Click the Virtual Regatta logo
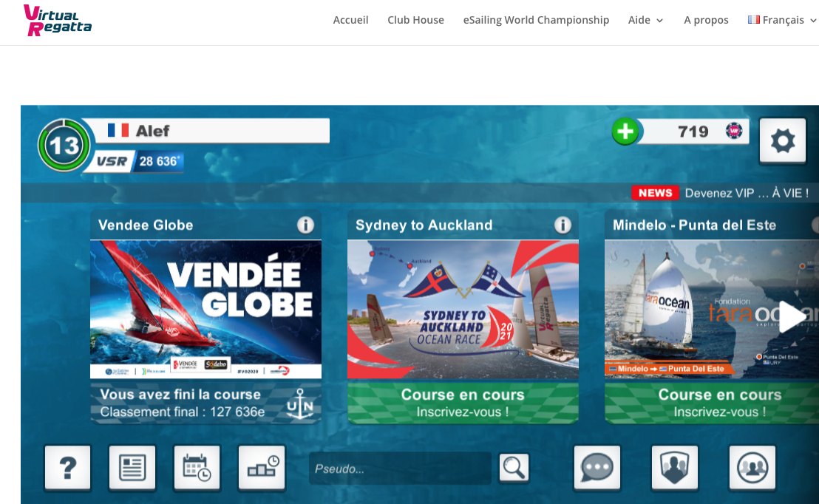Screen dimensions: 819x504 tap(58, 20)
